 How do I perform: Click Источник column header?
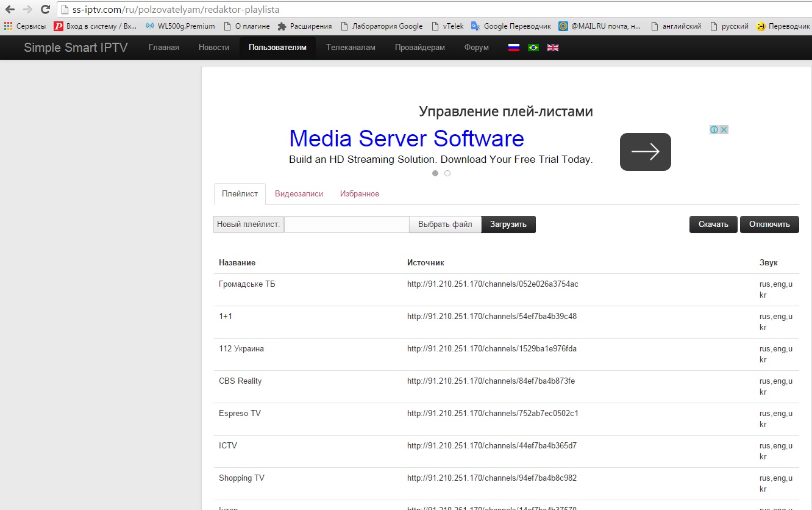[x=426, y=263]
